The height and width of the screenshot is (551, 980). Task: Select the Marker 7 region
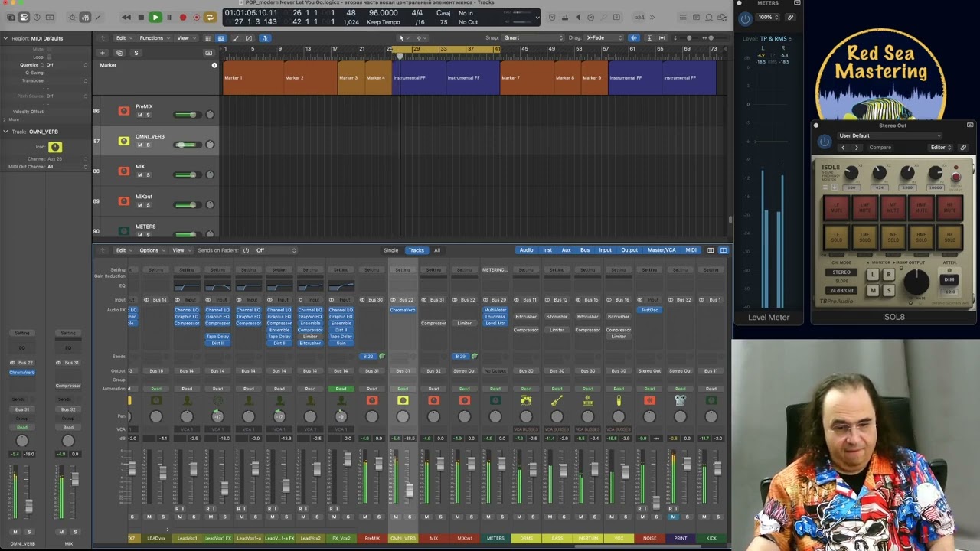click(x=527, y=78)
